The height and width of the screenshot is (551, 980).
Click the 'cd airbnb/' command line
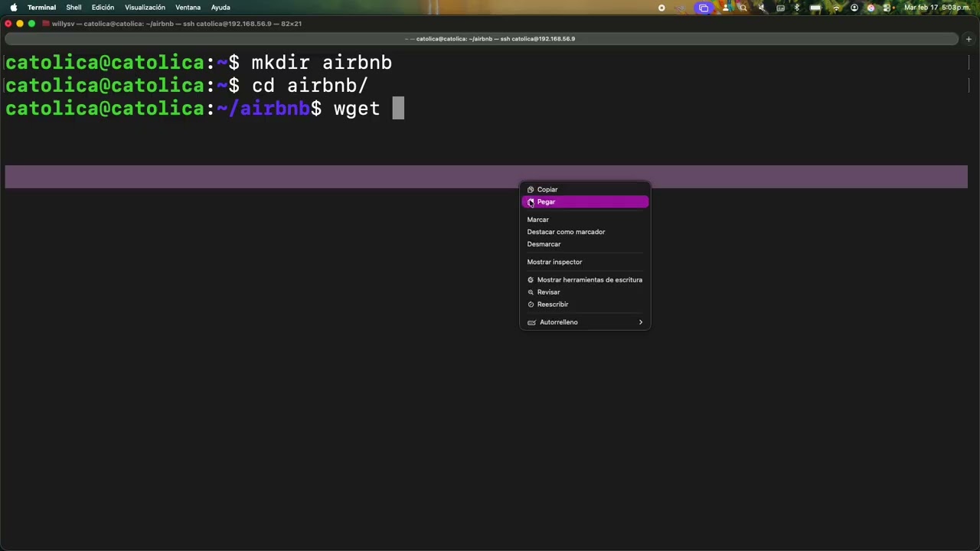[310, 86]
